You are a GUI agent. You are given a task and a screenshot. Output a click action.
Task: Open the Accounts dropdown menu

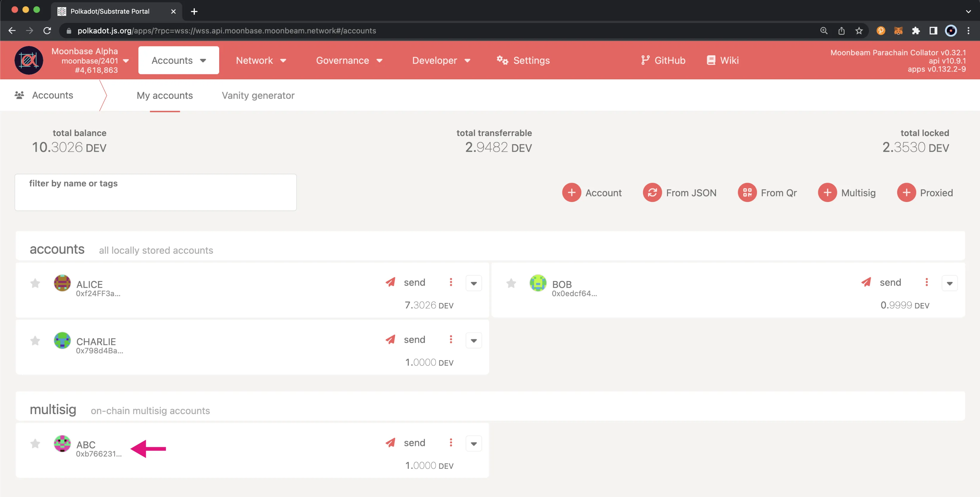click(178, 60)
